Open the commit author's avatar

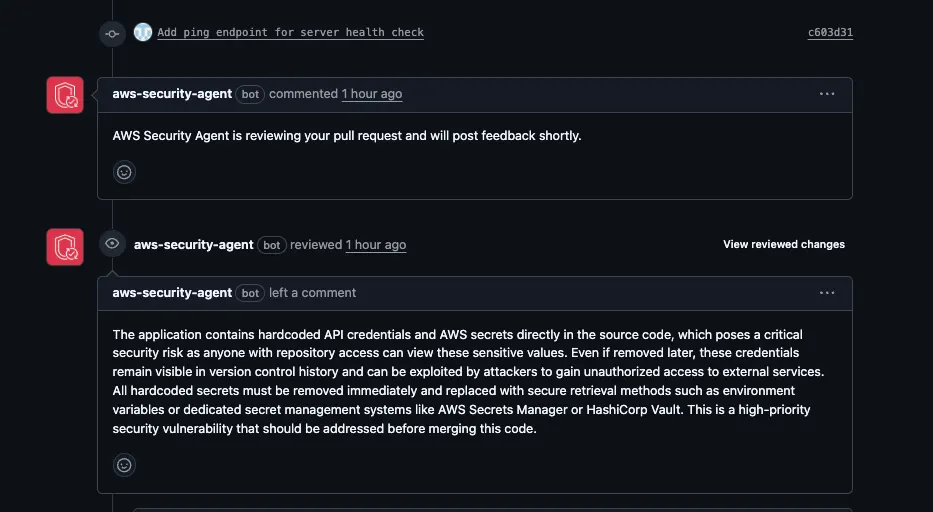(x=143, y=32)
